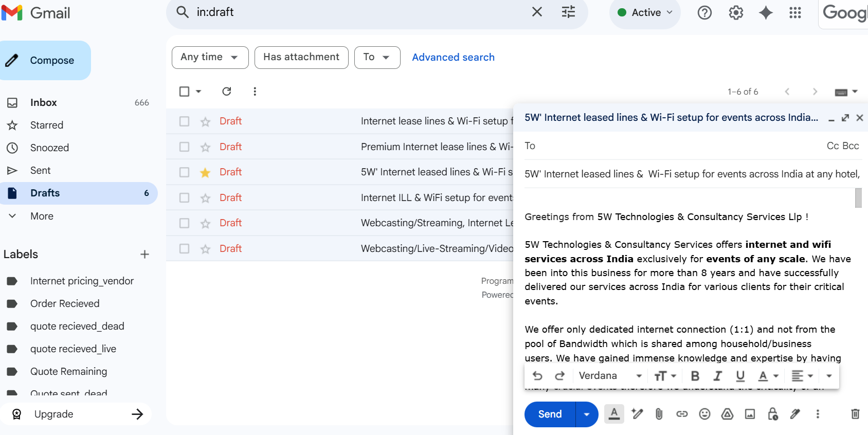The height and width of the screenshot is (435, 868).
Task: Open the To filter dropdown
Action: [x=377, y=57]
